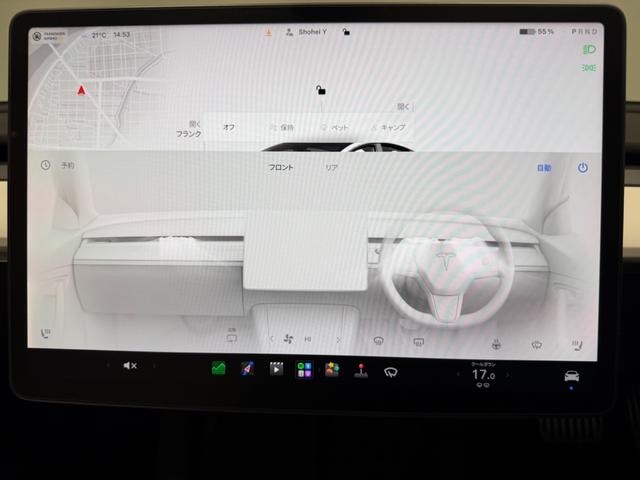Switch to the フロント tab
The image size is (640, 480).
click(x=281, y=167)
